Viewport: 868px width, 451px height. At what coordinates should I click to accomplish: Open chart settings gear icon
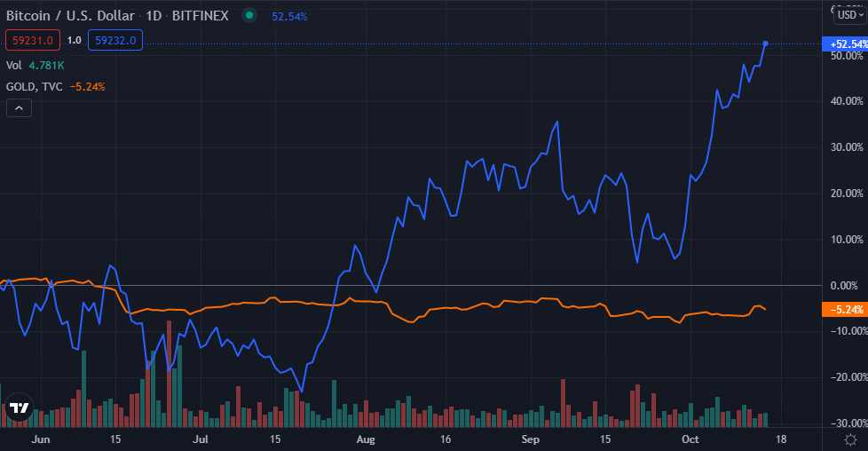(850, 440)
